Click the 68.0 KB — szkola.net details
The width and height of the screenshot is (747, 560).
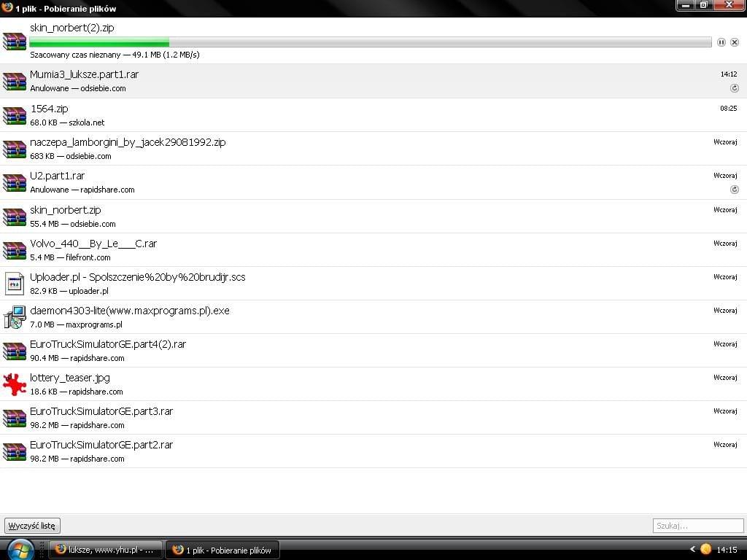pyautogui.click(x=67, y=122)
